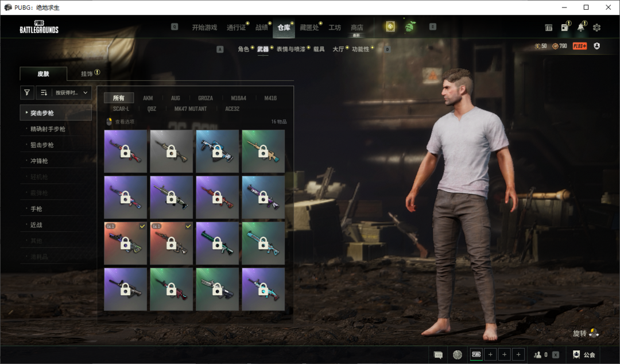Click the round radio icon in bottom bar
Viewport: 620px width, 364px height.
pyautogui.click(x=458, y=354)
